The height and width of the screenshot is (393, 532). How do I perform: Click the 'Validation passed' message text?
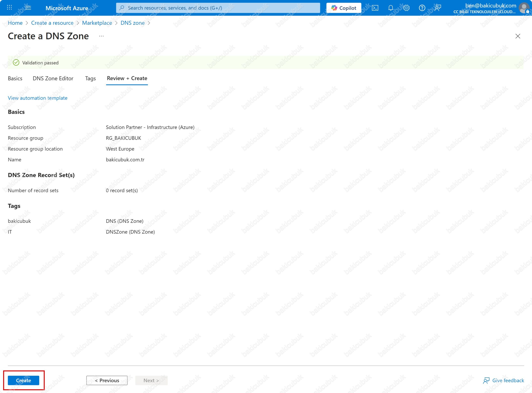[x=40, y=63]
